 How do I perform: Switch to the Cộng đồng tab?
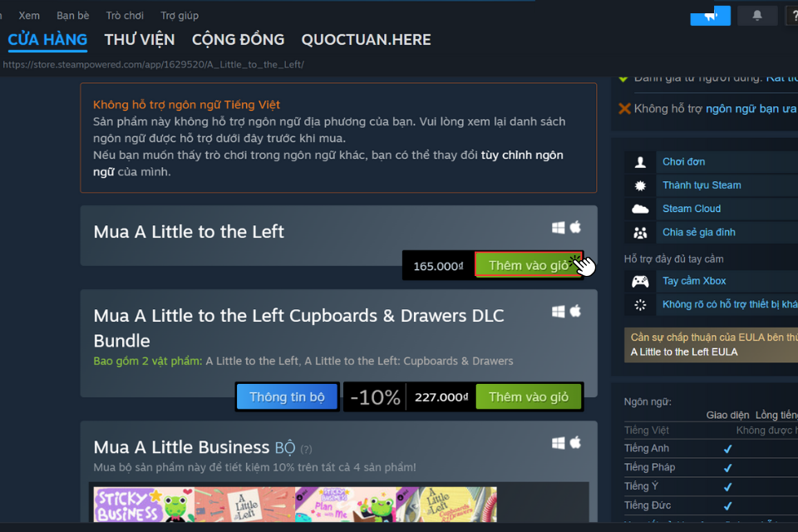tap(239, 40)
